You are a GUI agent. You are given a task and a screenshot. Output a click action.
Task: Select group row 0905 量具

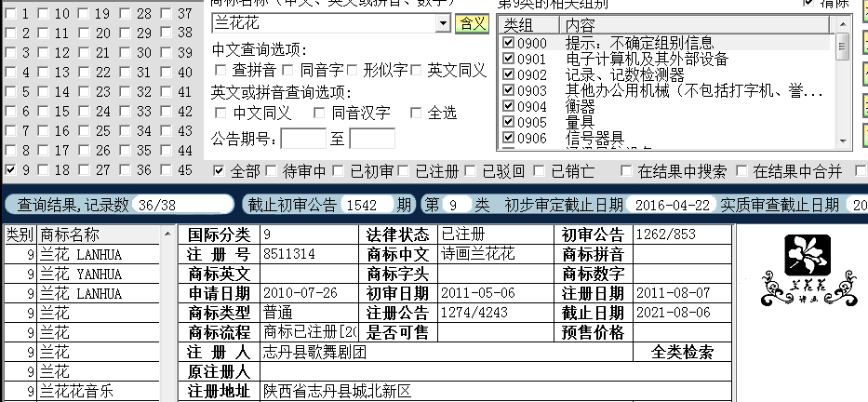pos(666,121)
